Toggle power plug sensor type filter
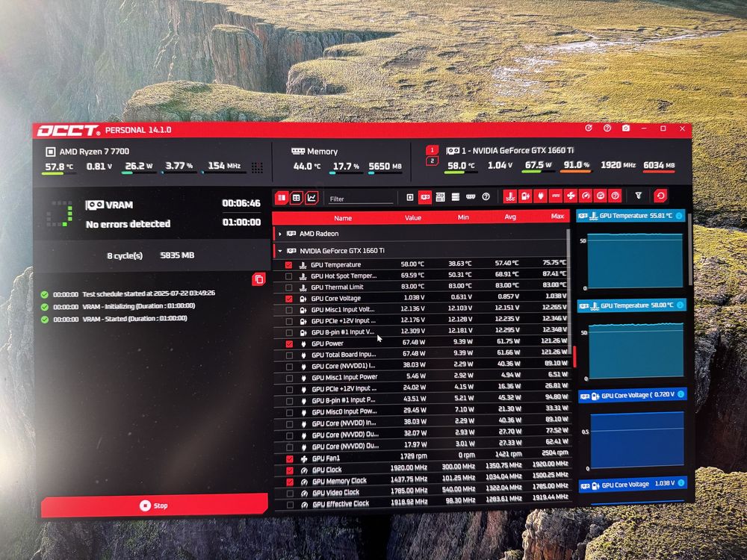Viewport: 747px width, 560px height. tap(540, 196)
